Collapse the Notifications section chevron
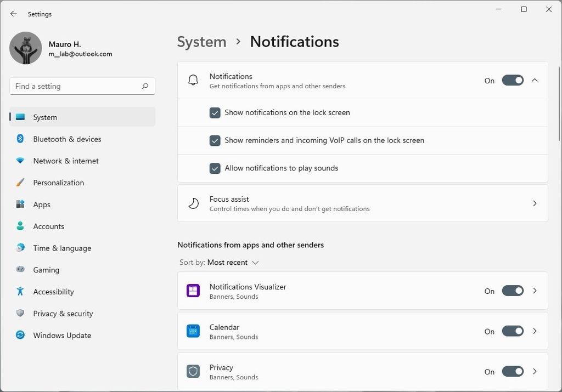Viewport: 562px width, 392px height. coord(535,79)
